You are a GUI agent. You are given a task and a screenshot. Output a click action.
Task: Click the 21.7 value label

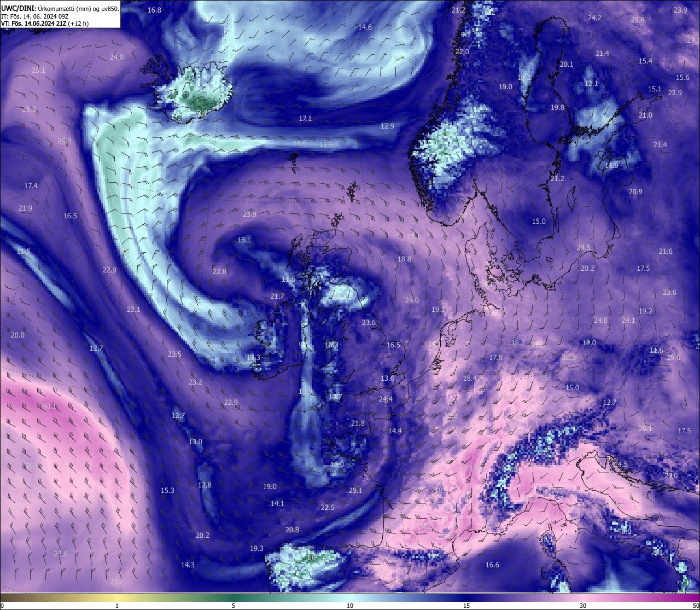pyautogui.click(x=277, y=296)
